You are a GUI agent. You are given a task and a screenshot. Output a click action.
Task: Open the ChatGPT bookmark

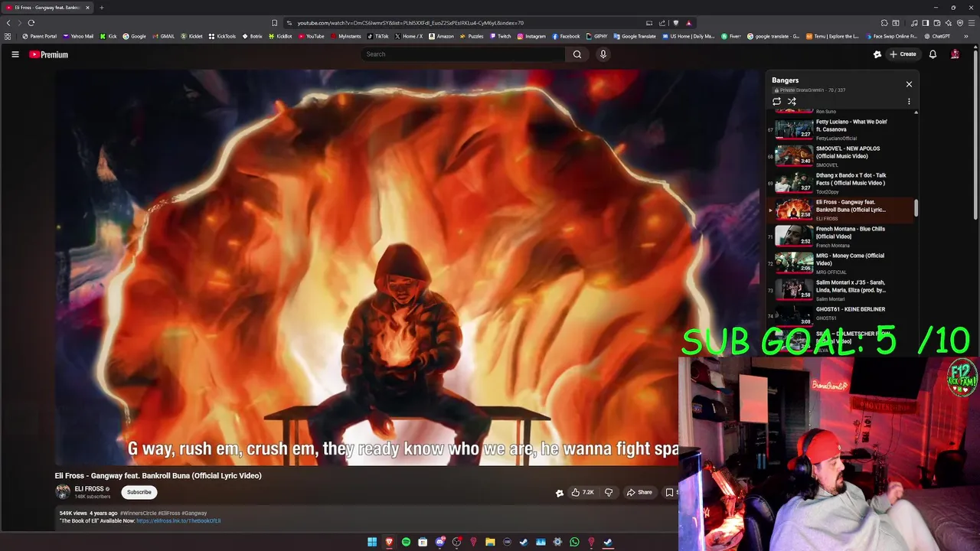click(x=936, y=36)
